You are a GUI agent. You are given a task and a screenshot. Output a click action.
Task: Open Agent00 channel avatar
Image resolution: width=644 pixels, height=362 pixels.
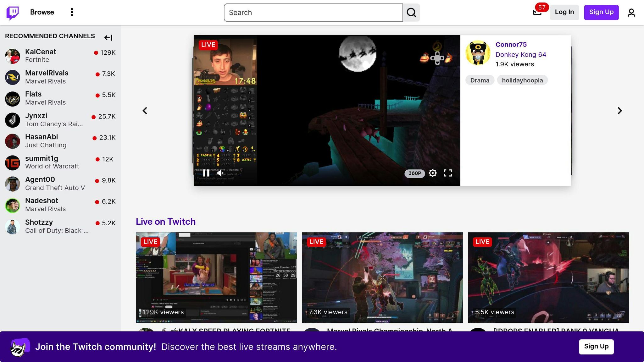point(13,184)
